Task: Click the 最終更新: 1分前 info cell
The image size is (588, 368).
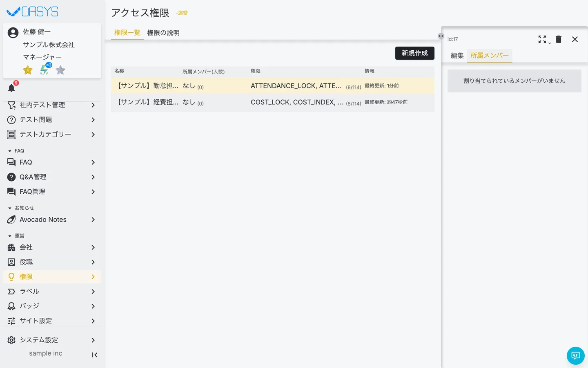Action: point(382,86)
